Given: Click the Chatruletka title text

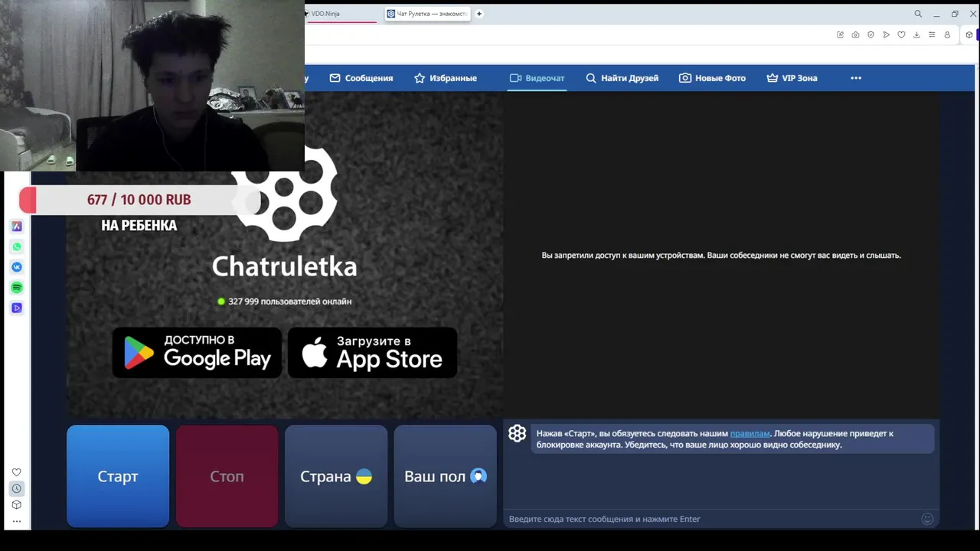Looking at the screenshot, I should 284,266.
